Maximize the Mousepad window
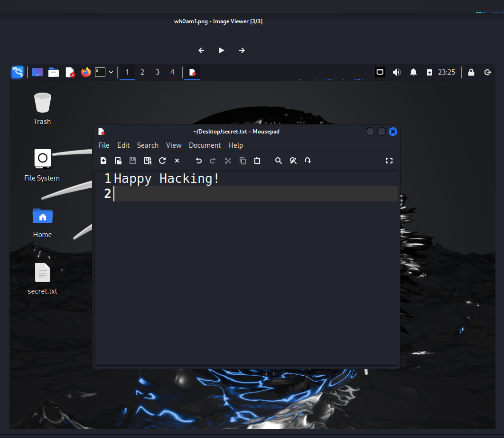 [x=382, y=132]
